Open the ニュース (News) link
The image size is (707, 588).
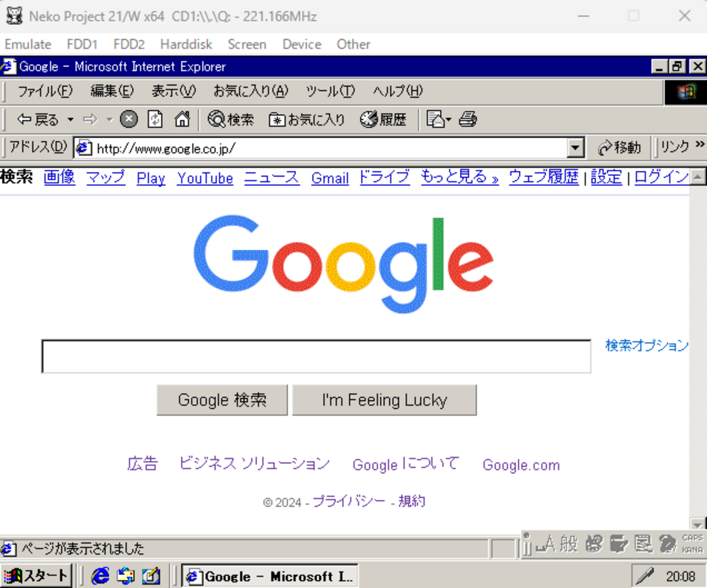pos(272,177)
